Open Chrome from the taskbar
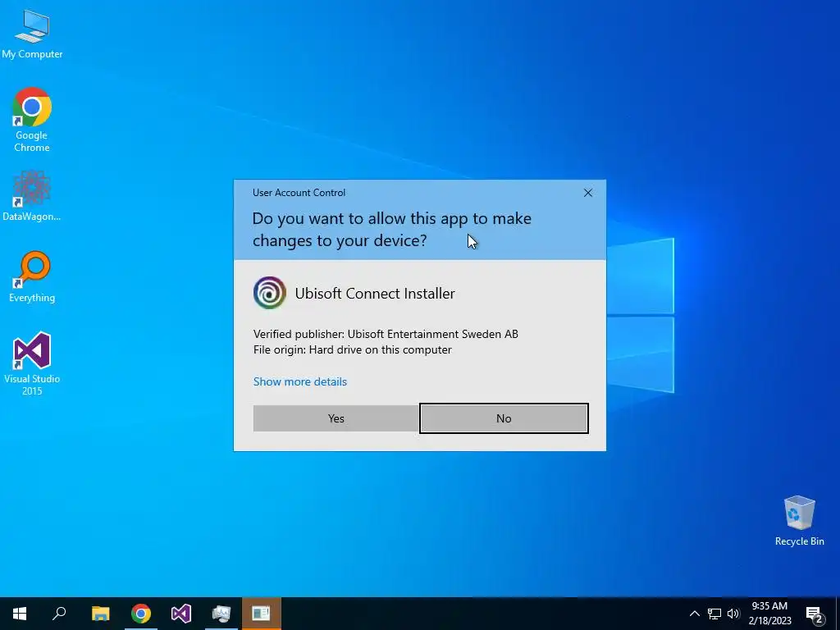This screenshot has height=630, width=840. pyautogui.click(x=141, y=614)
